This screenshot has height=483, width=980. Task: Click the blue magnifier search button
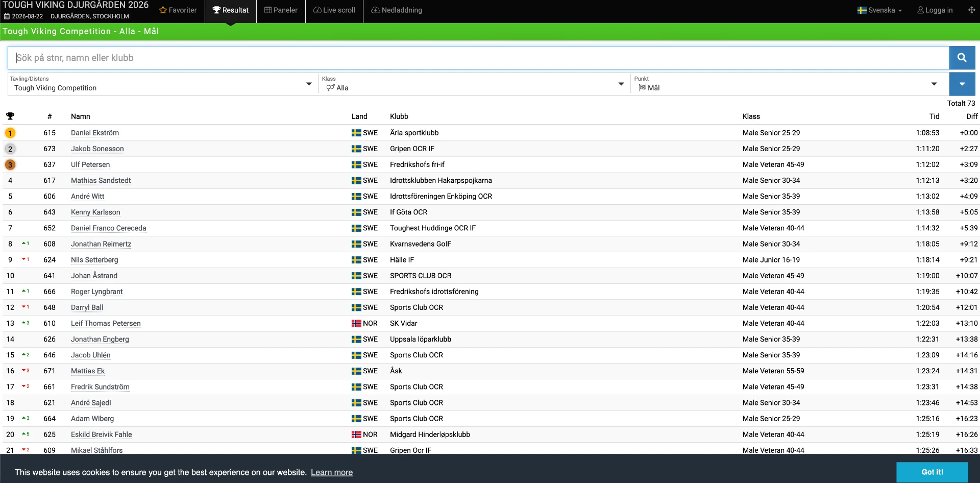(x=962, y=58)
